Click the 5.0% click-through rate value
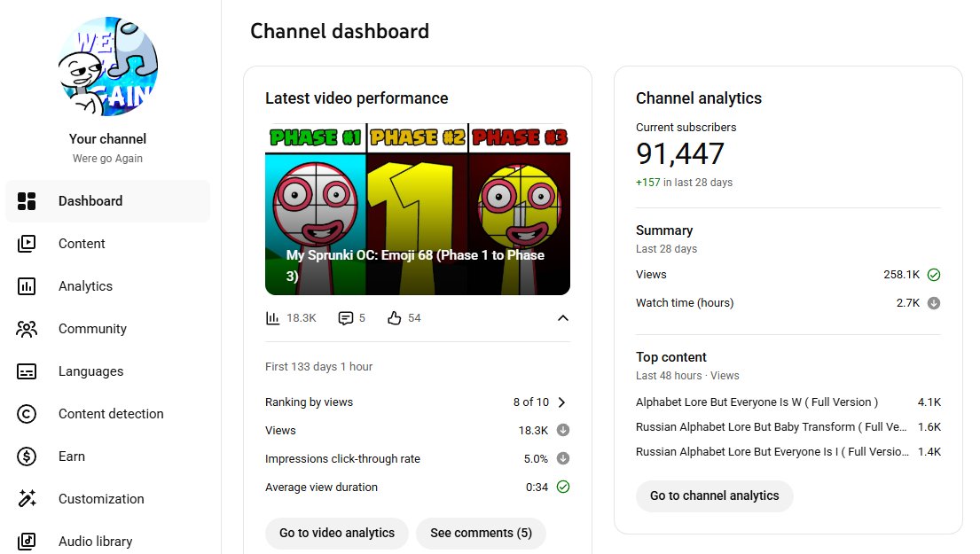This screenshot has height=554, width=980. [536, 458]
